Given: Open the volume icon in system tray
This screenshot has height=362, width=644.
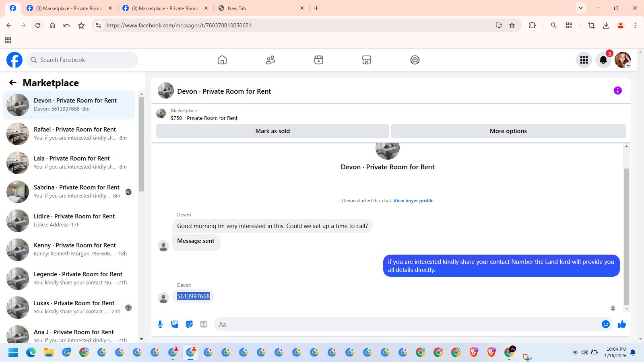Looking at the screenshot, I should coord(584,352).
